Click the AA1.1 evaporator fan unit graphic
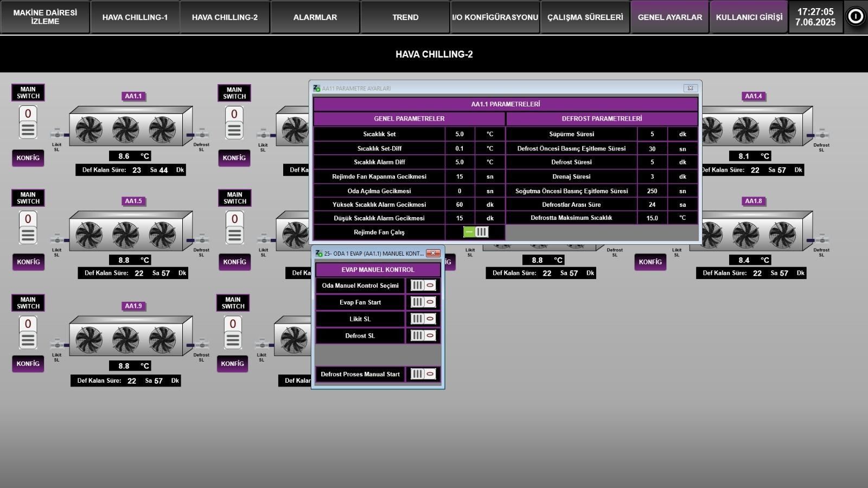This screenshot has height=488, width=868. [x=131, y=126]
